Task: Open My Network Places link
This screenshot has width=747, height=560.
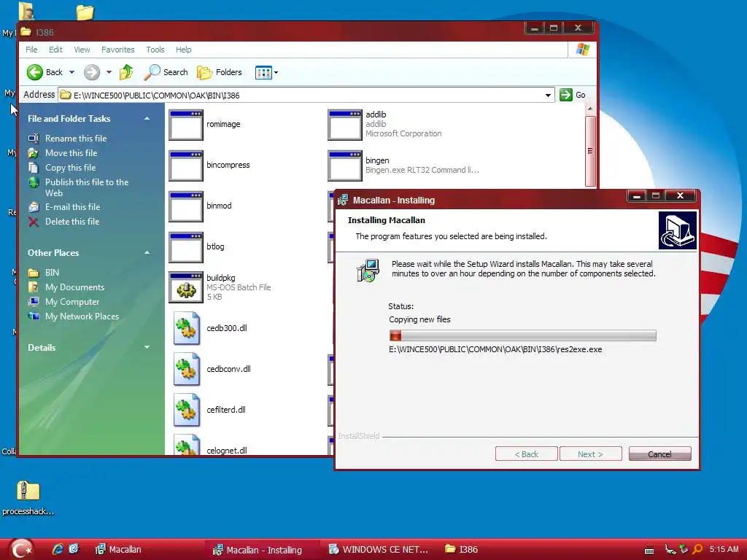Action: pos(82,316)
